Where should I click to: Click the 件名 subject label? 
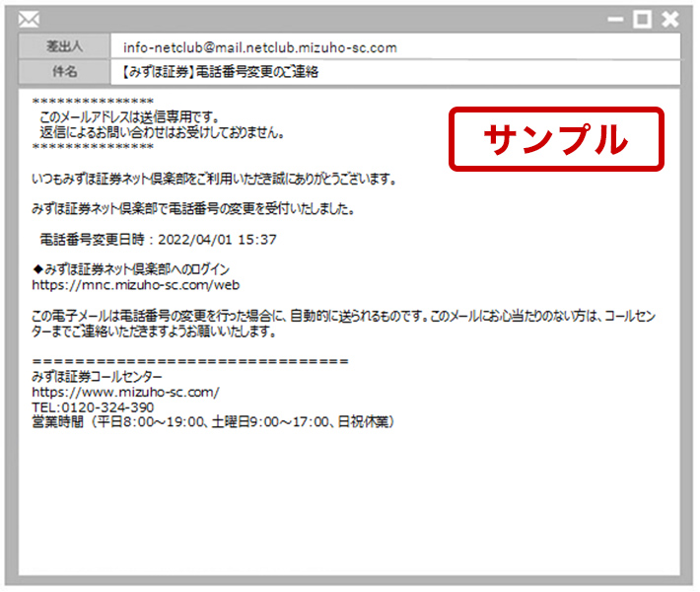[x=64, y=71]
